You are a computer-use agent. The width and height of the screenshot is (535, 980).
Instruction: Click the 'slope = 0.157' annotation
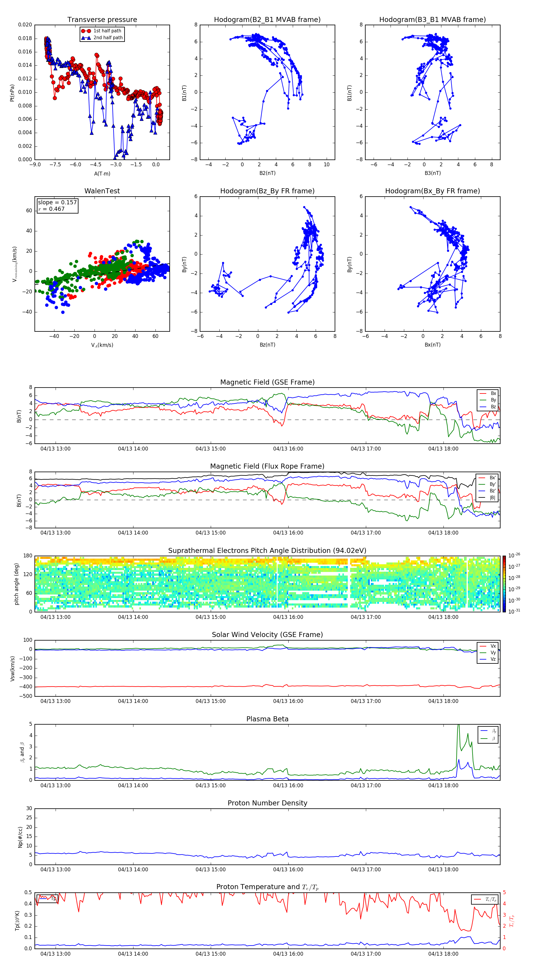click(57, 203)
